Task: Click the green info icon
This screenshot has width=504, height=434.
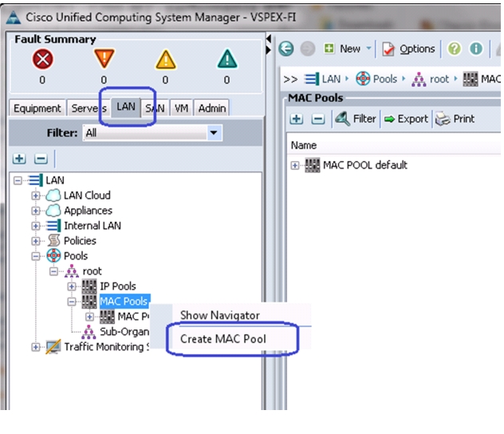Action: [476, 49]
